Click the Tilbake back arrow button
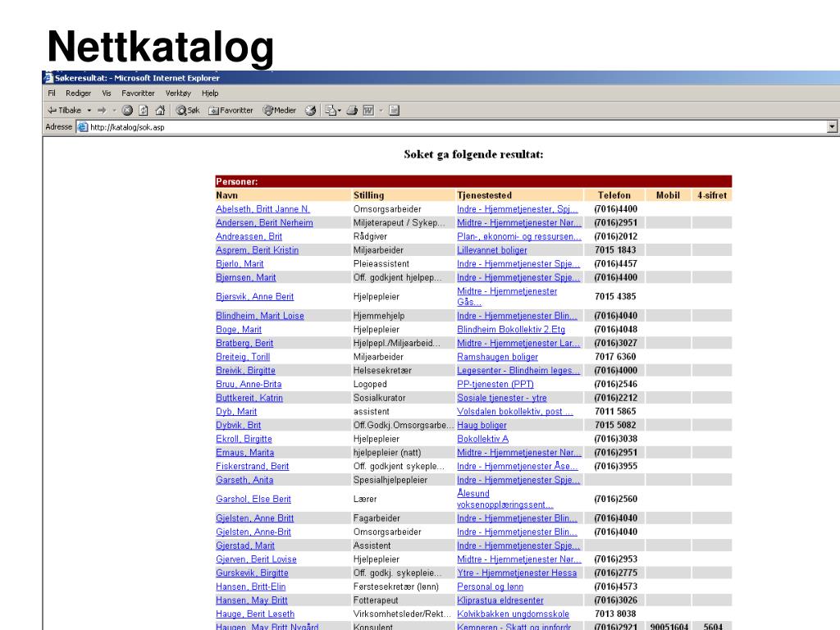This screenshot has height=630, width=840. pyautogui.click(x=64, y=111)
